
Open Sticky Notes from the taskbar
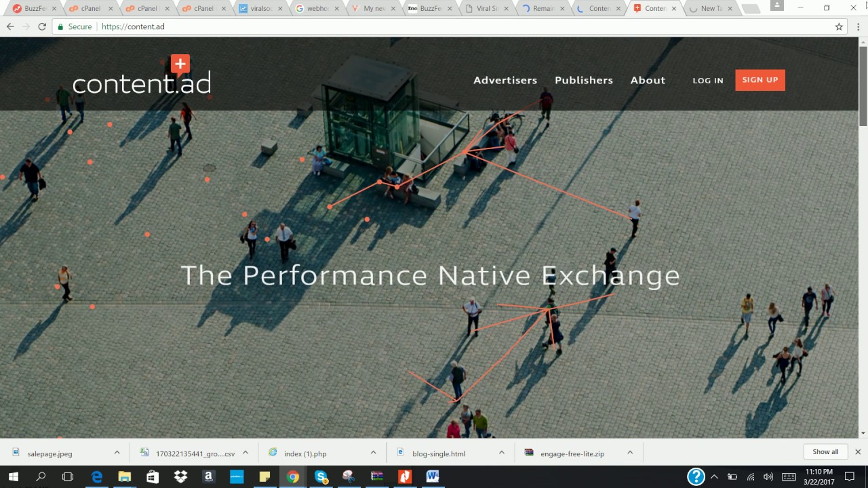264,476
